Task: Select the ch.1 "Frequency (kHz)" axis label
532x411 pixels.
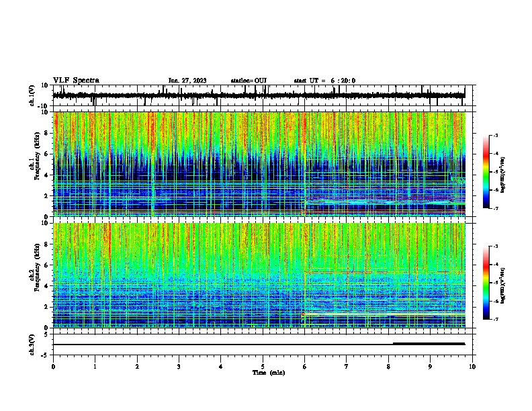Action: [x=38, y=156]
